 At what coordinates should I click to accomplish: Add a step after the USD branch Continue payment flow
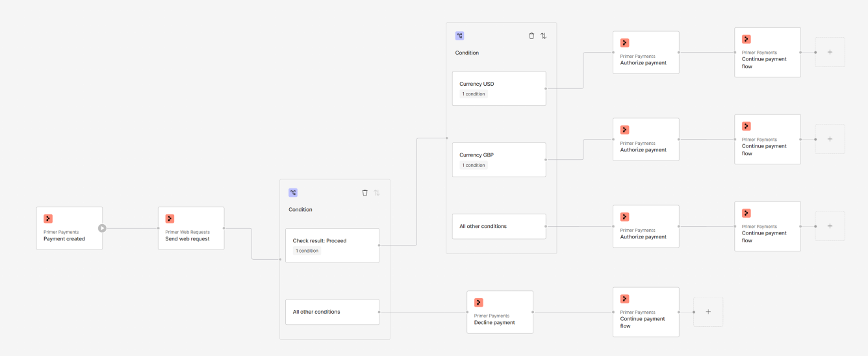830,52
